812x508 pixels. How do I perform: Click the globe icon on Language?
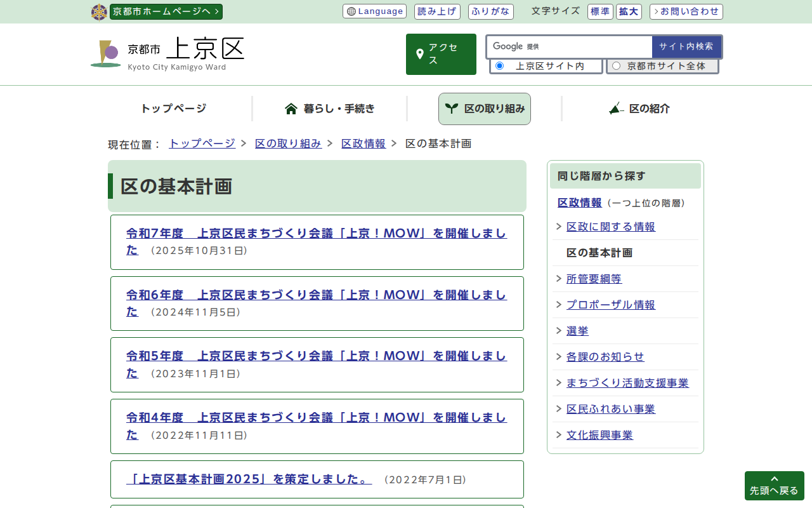pyautogui.click(x=351, y=11)
